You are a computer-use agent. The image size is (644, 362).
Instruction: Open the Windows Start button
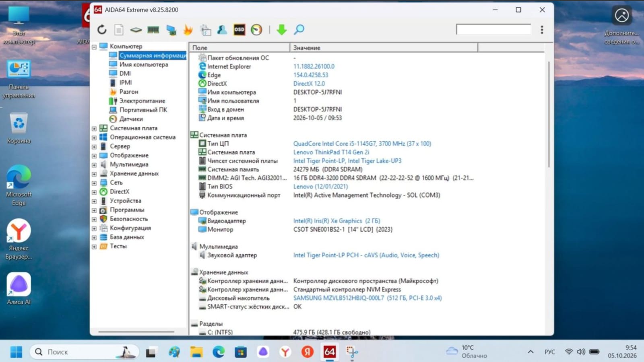(16, 352)
